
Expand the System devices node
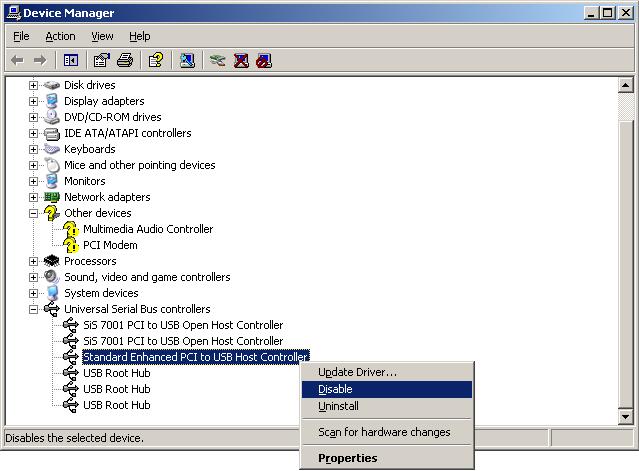click(33, 293)
